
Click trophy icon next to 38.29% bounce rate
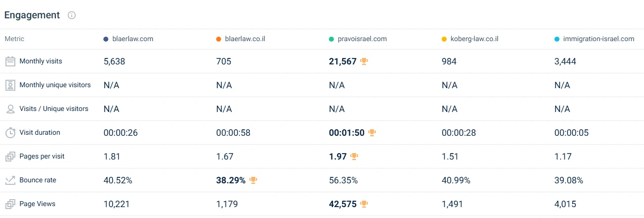click(253, 180)
